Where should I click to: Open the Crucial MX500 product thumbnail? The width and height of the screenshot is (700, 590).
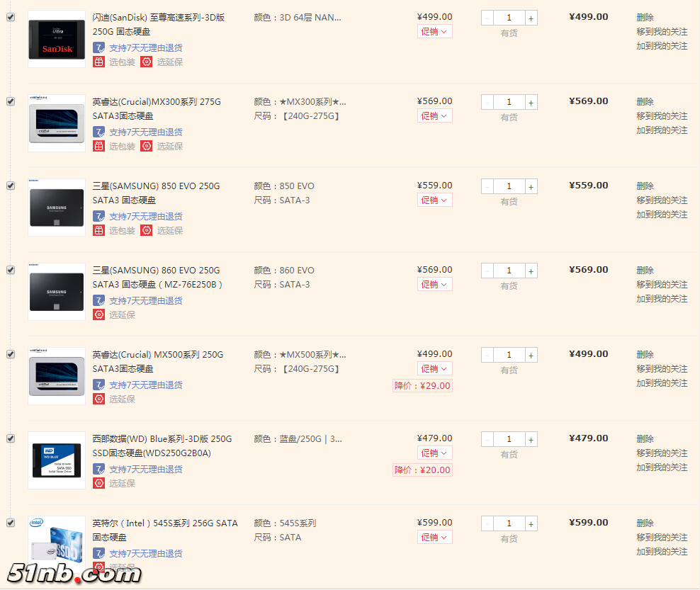[x=57, y=377]
